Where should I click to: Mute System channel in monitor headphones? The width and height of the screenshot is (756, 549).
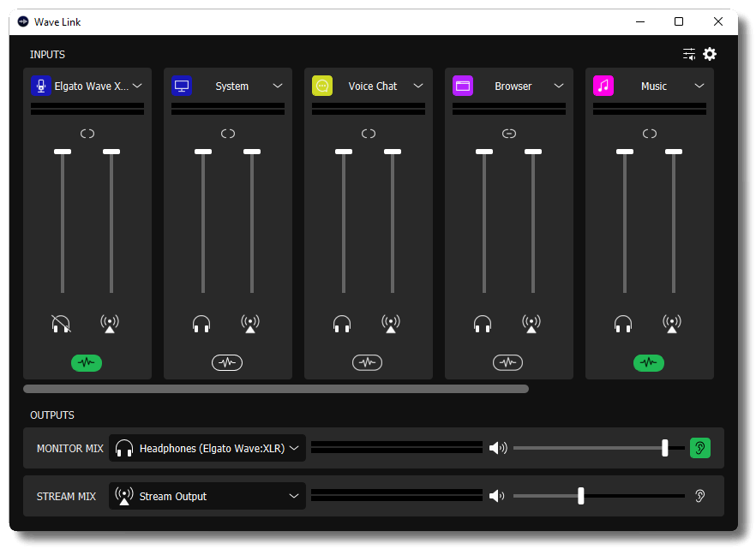201,324
